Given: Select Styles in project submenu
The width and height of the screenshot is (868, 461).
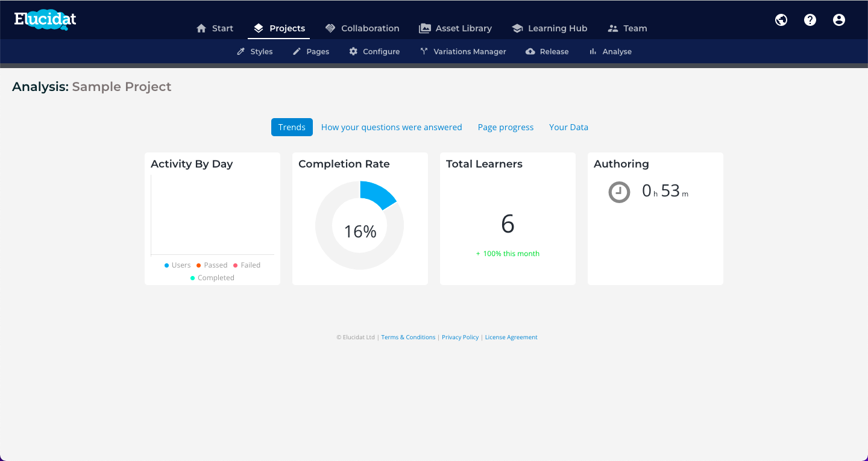Looking at the screenshot, I should point(255,52).
